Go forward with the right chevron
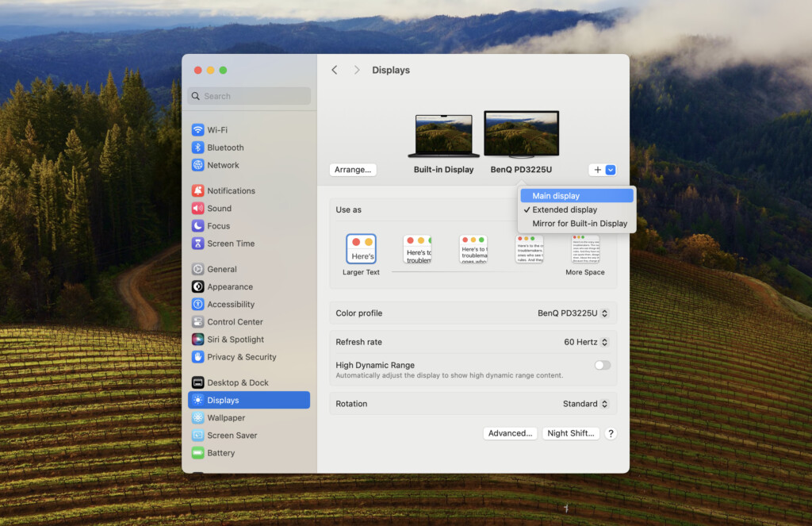This screenshot has height=526, width=812. tap(356, 70)
